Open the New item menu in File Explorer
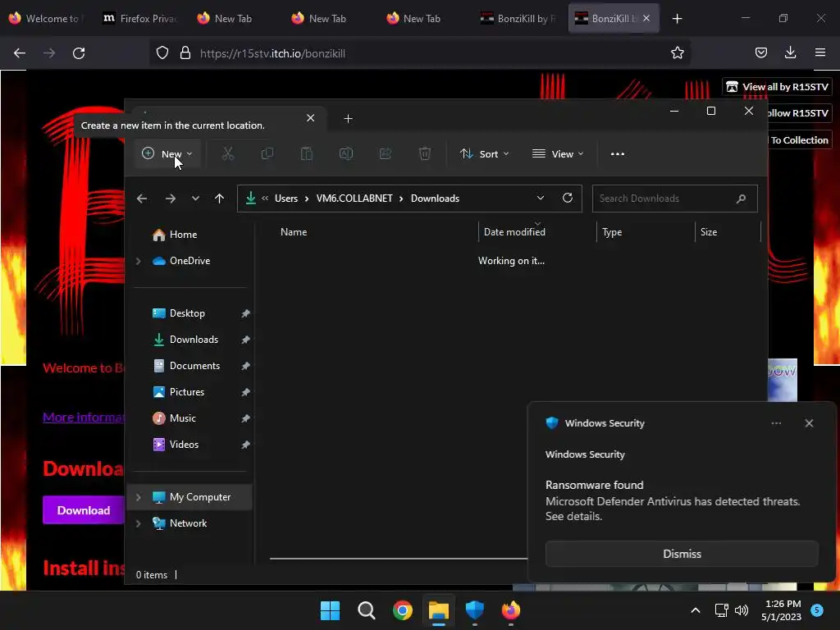 coord(167,153)
